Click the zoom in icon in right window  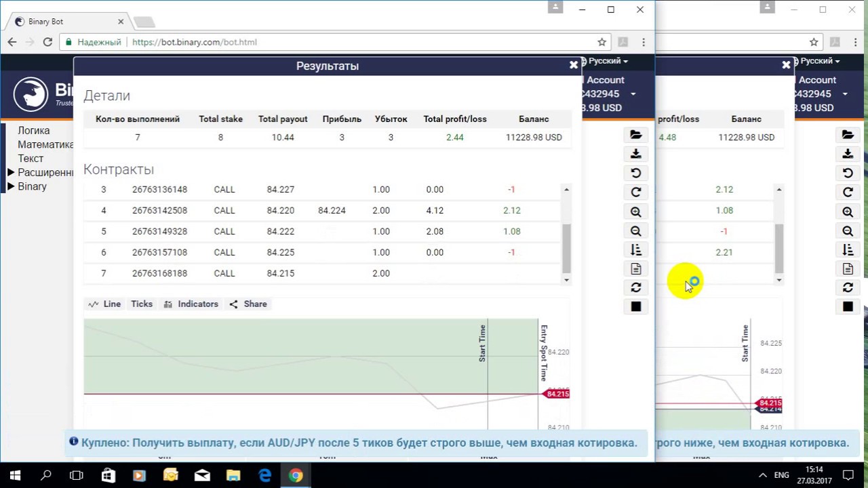coord(848,211)
